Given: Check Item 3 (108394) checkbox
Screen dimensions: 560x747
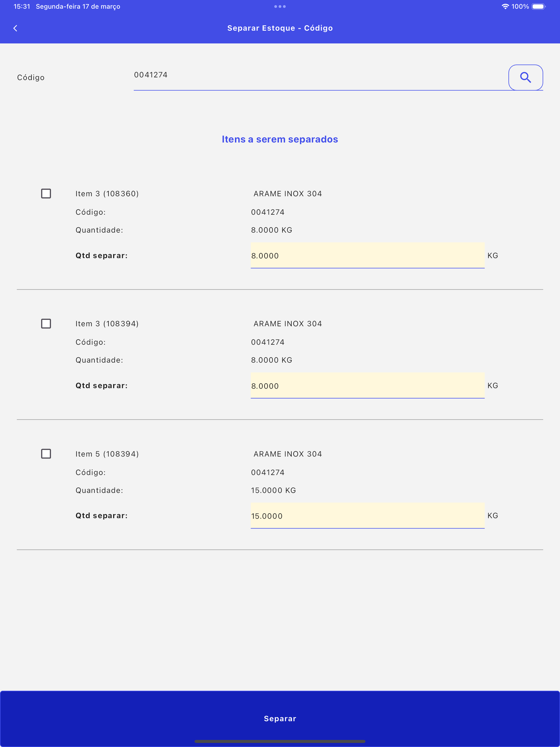Looking at the screenshot, I should click(46, 324).
